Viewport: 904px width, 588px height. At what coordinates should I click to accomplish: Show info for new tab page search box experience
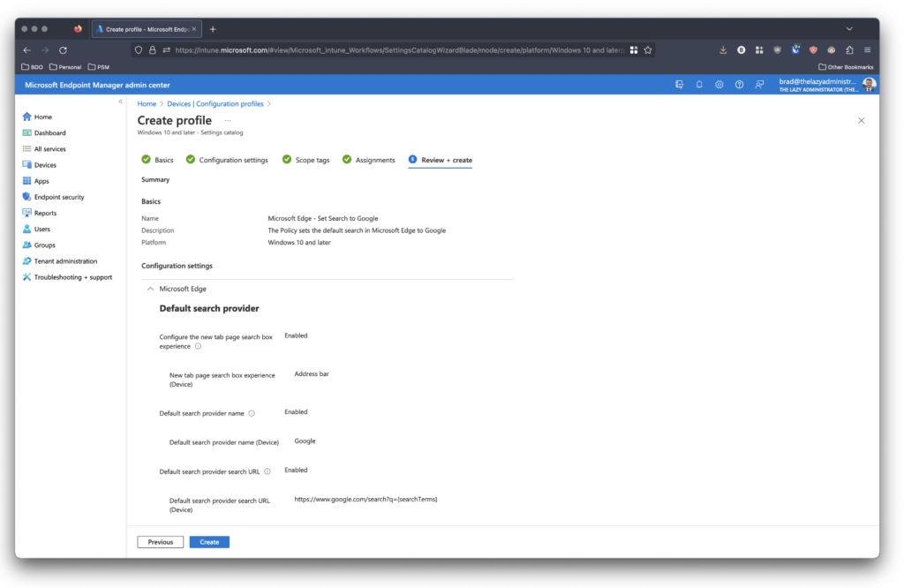(x=199, y=346)
